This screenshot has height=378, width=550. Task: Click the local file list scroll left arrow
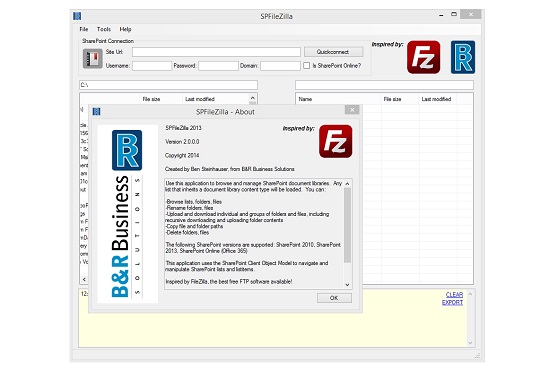[84, 279]
